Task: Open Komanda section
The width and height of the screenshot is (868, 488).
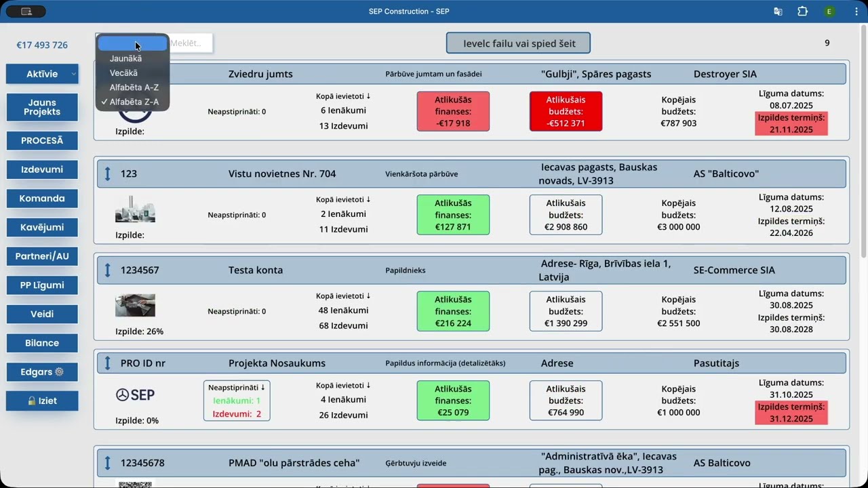Action: tap(42, 198)
